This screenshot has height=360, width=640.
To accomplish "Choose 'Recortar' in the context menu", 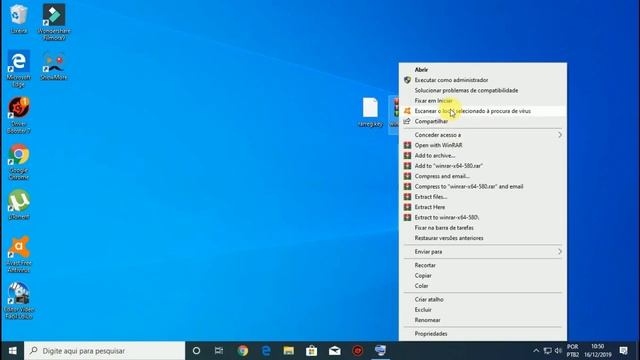I will [x=483, y=265].
